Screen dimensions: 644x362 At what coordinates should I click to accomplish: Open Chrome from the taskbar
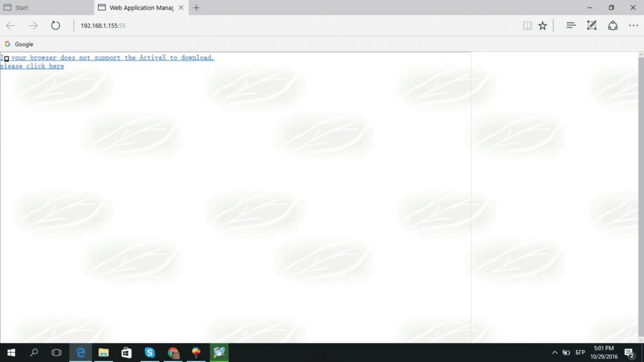[x=173, y=353]
